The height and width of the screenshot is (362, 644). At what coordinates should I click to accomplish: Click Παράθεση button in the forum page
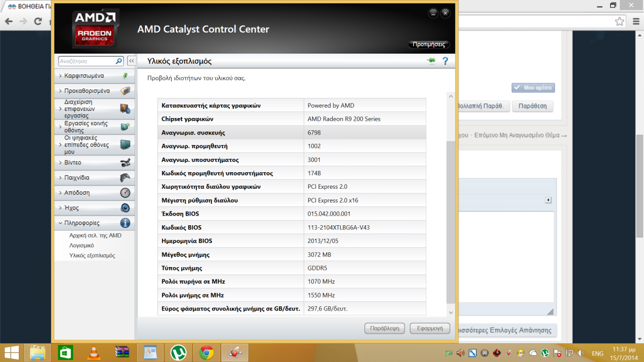tap(532, 106)
